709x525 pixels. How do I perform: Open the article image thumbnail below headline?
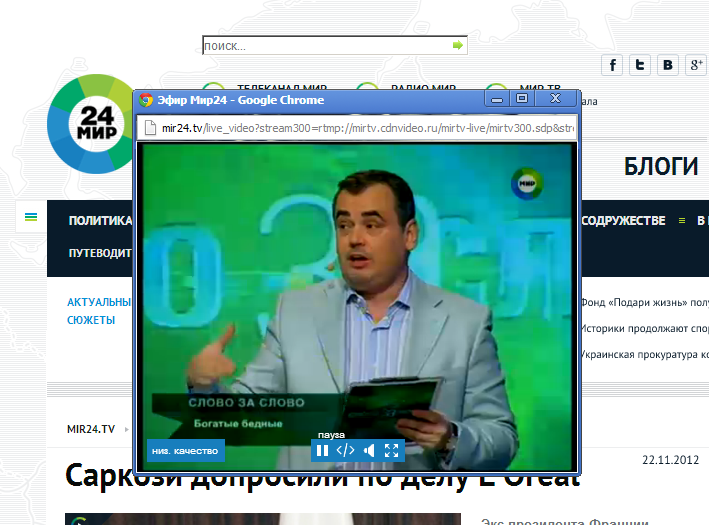click(x=263, y=519)
